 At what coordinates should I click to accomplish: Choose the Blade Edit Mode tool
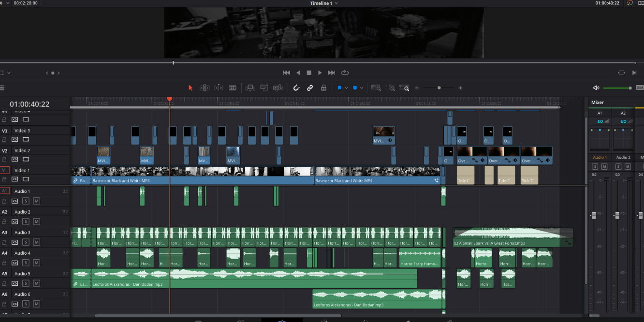[x=233, y=88]
